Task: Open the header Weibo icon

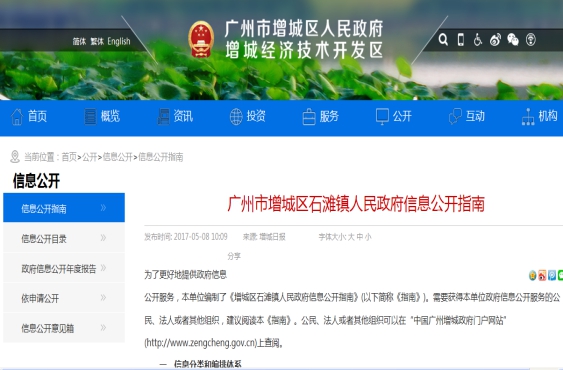Action: click(x=495, y=40)
